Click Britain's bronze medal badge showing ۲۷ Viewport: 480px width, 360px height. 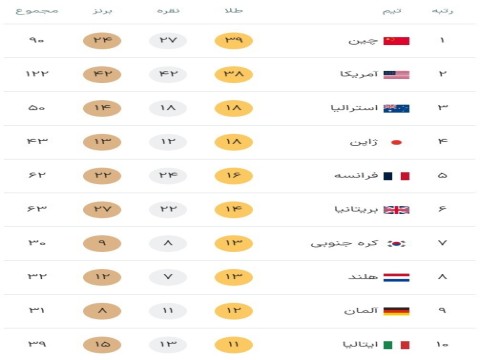pyautogui.click(x=102, y=209)
